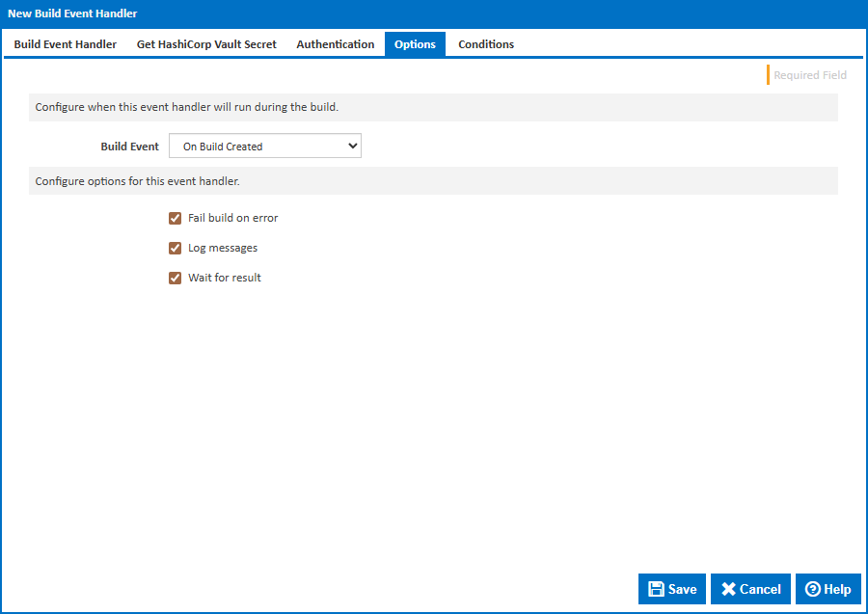Open the Get HashiCorp Vault Secret tab
This screenshot has width=868, height=614.
pos(206,44)
